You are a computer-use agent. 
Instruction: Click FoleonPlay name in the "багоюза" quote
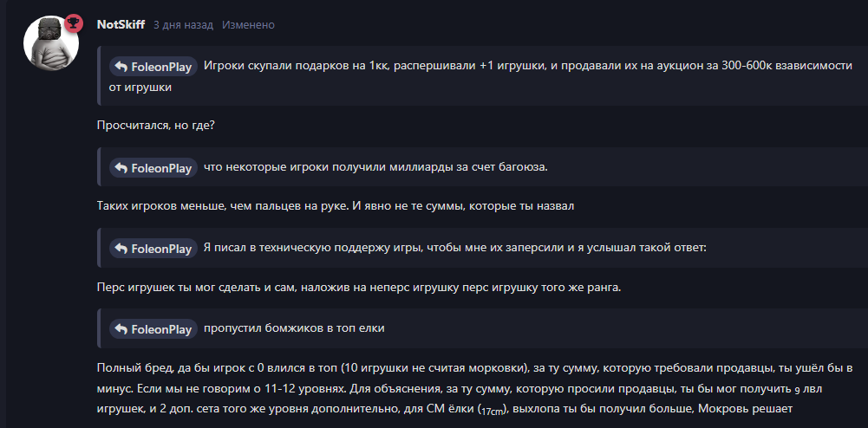point(161,168)
